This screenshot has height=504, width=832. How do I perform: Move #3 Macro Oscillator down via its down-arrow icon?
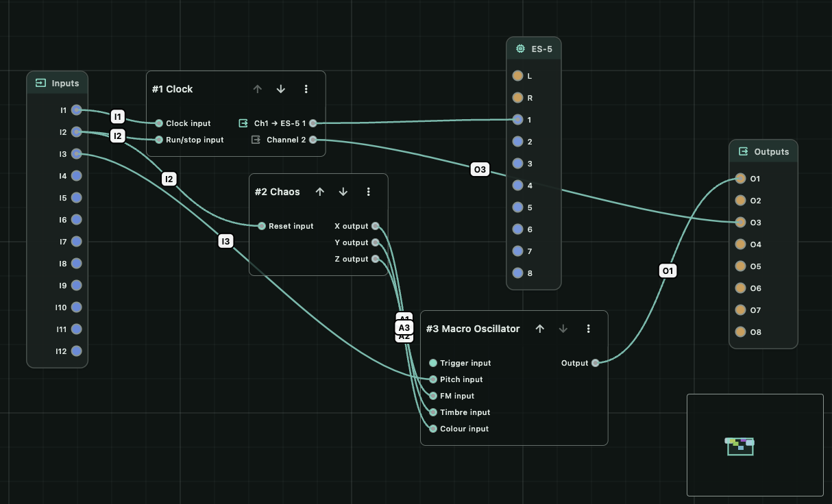click(563, 329)
